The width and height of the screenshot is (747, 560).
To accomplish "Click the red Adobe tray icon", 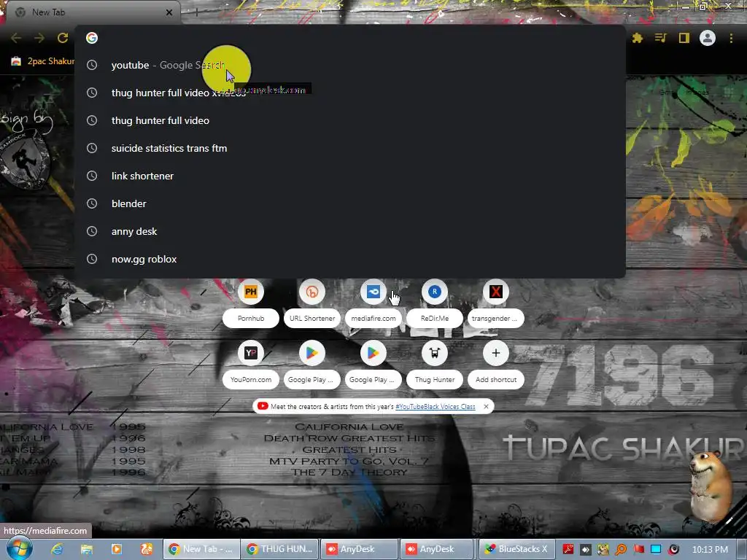I will tap(568, 550).
